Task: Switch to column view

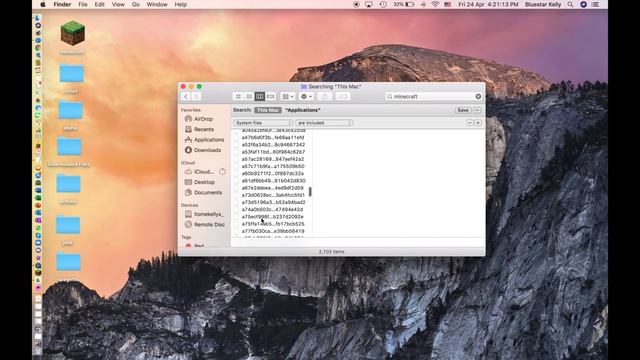Action: 260,96
